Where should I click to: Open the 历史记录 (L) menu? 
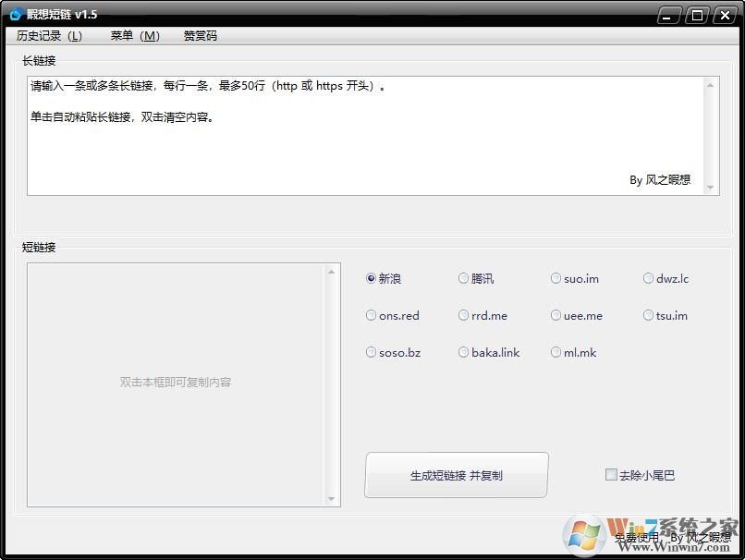49,36
